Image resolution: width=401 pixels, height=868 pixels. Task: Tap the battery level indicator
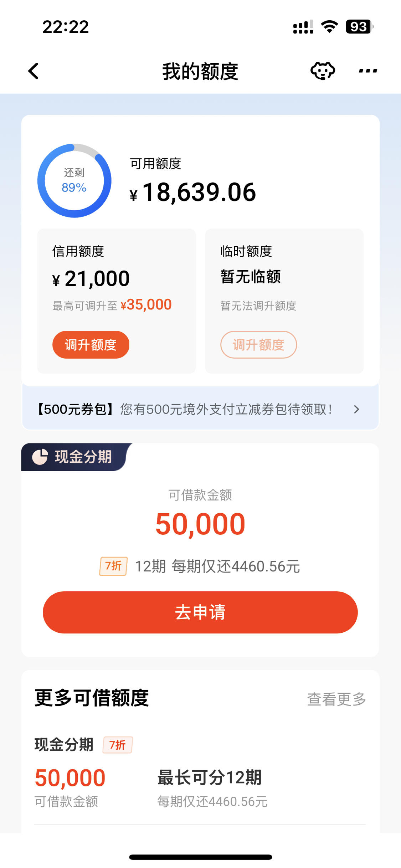coord(359,27)
